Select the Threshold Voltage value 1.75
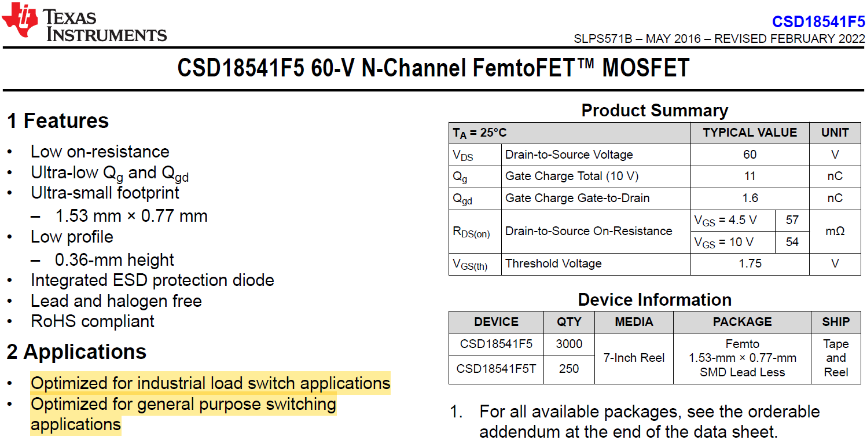The width and height of the screenshot is (867, 440). 749,264
